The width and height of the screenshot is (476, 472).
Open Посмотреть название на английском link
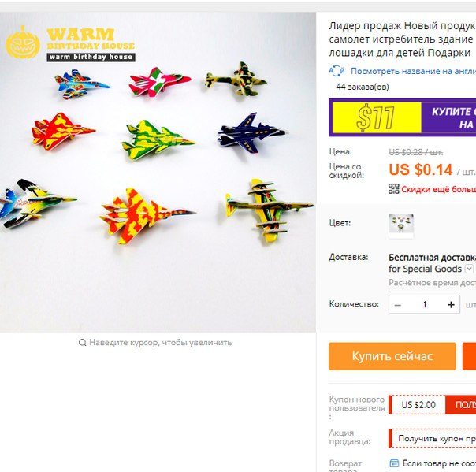coord(413,72)
